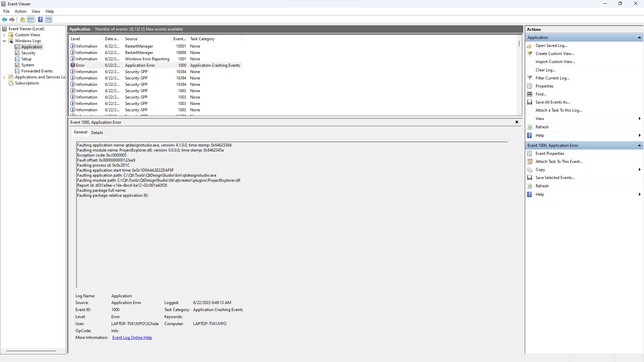Open the Action menu

tap(20, 11)
